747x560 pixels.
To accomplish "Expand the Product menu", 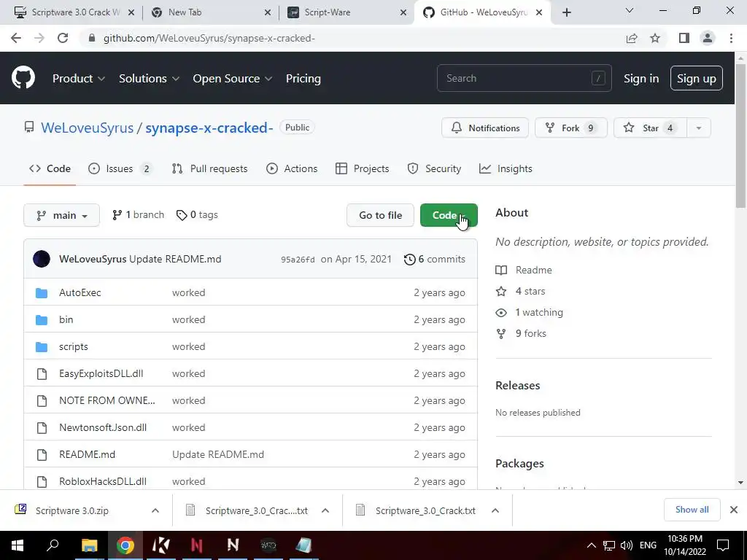I will 79,79.
